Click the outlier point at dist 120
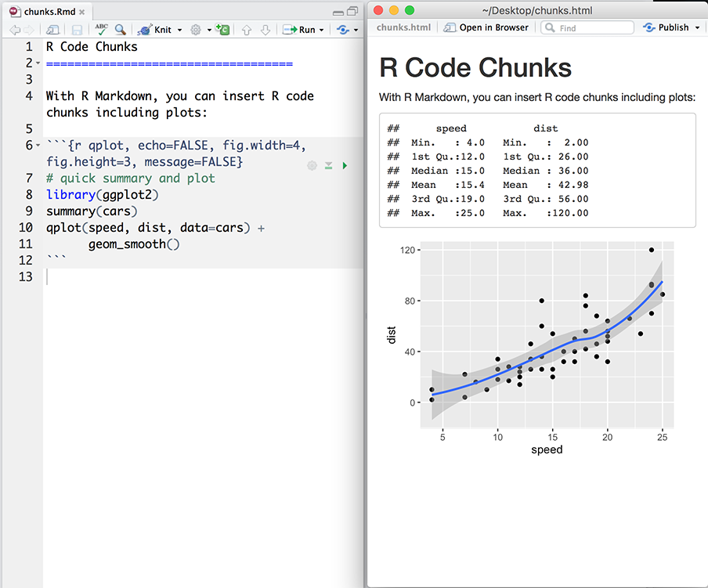Viewport: 708px width, 588px height. [x=652, y=250]
